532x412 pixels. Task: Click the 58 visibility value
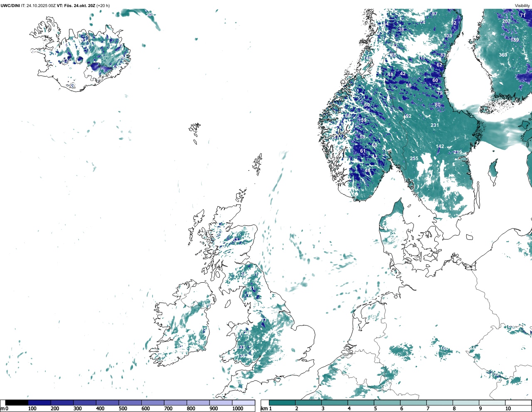[x=409, y=86]
